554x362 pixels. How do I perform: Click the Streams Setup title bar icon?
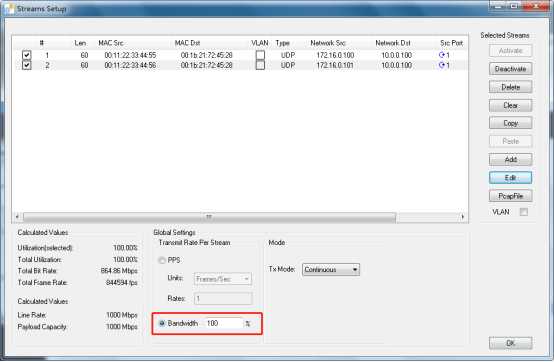click(10, 9)
